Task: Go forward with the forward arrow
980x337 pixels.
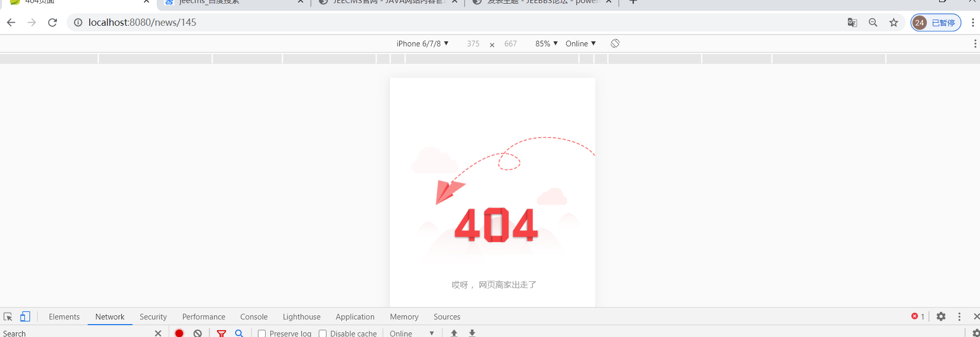Action: click(x=32, y=23)
